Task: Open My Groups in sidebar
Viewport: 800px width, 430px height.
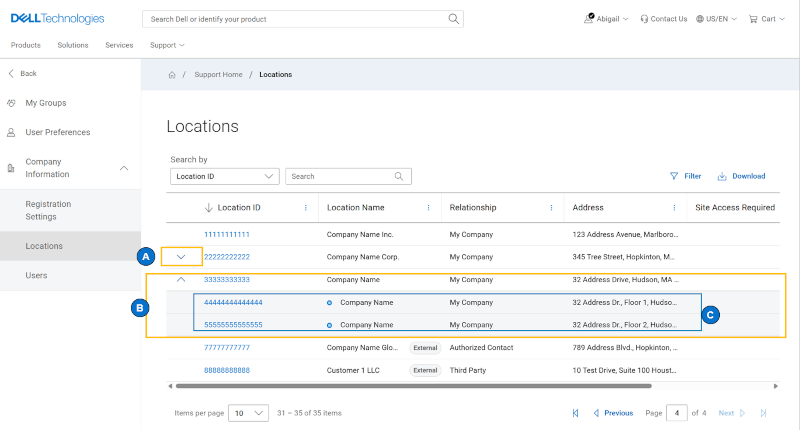Action: [x=46, y=103]
